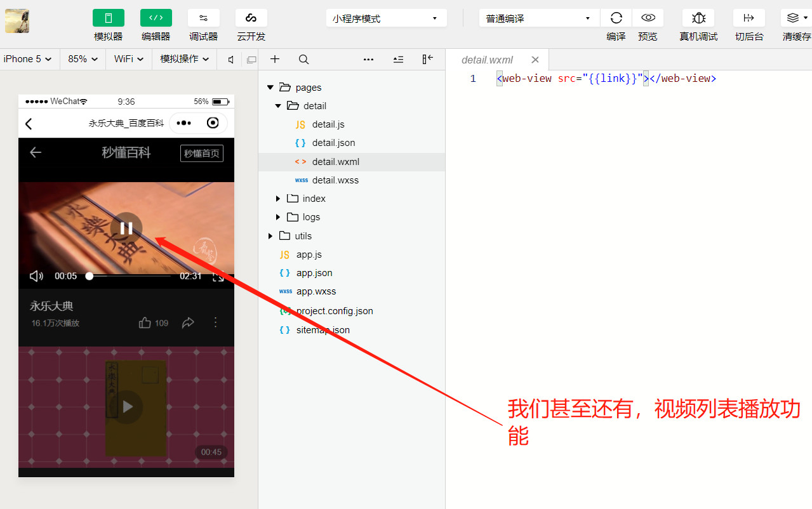Open the 普通编译 compile dropdown
This screenshot has width=812, height=509.
tap(539, 18)
